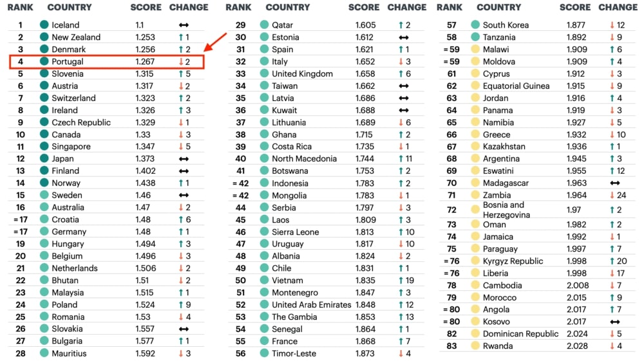This screenshot has width=644, height=361.
Task: Click the Bosnia and Herzegovina country label
Action: [504, 210]
